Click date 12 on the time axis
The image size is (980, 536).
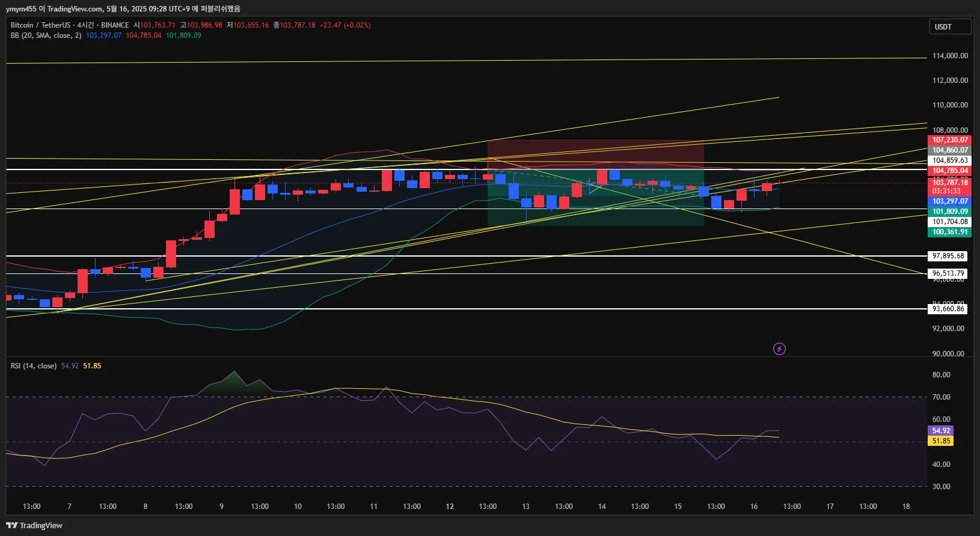(x=450, y=507)
